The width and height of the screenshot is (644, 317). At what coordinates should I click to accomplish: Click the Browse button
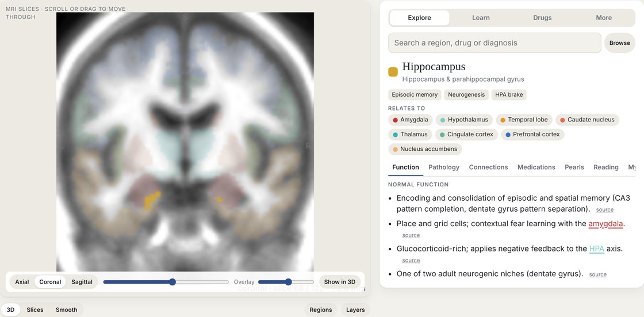619,43
